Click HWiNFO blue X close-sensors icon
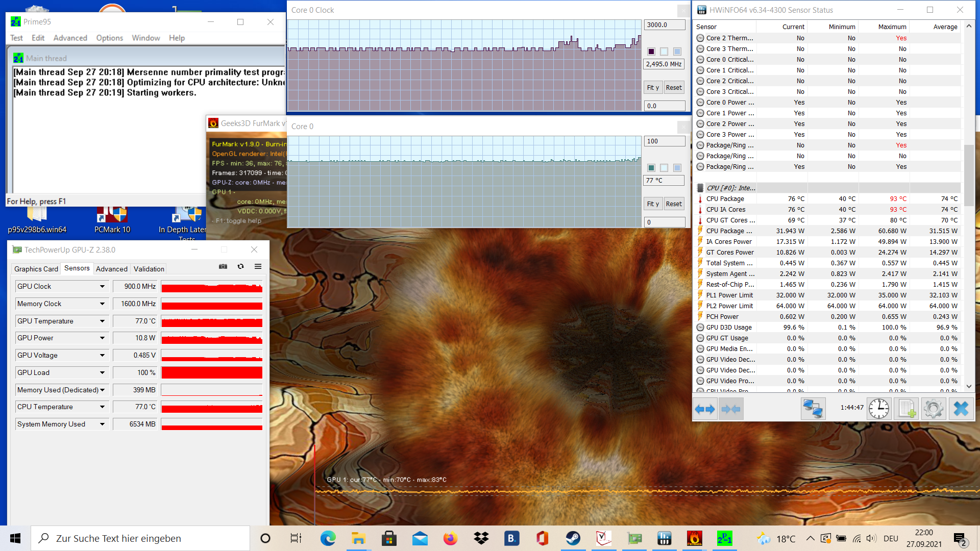The image size is (980, 551). 961,409
